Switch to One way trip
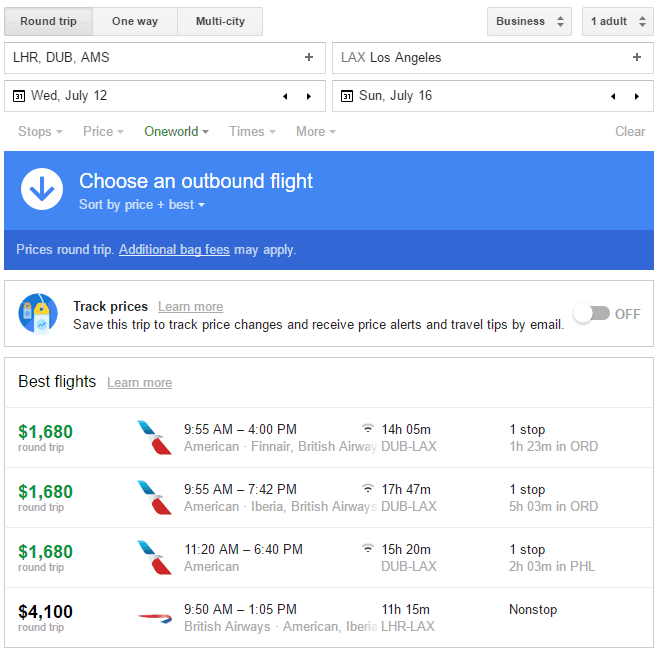 [x=135, y=21]
